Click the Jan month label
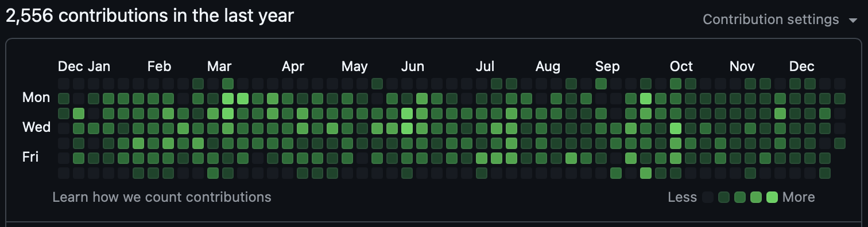The image size is (868, 227). tap(99, 66)
